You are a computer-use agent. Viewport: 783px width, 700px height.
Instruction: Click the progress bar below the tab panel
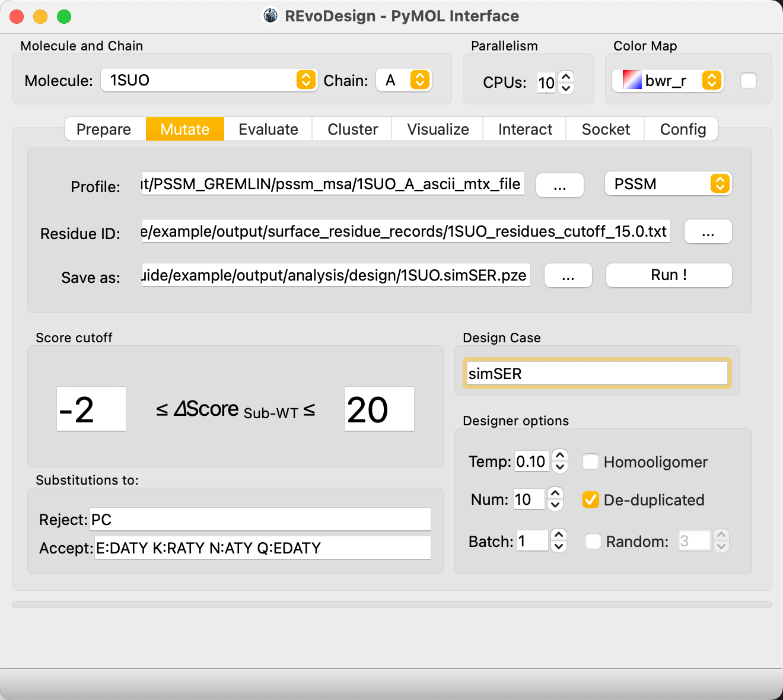pos(392,604)
